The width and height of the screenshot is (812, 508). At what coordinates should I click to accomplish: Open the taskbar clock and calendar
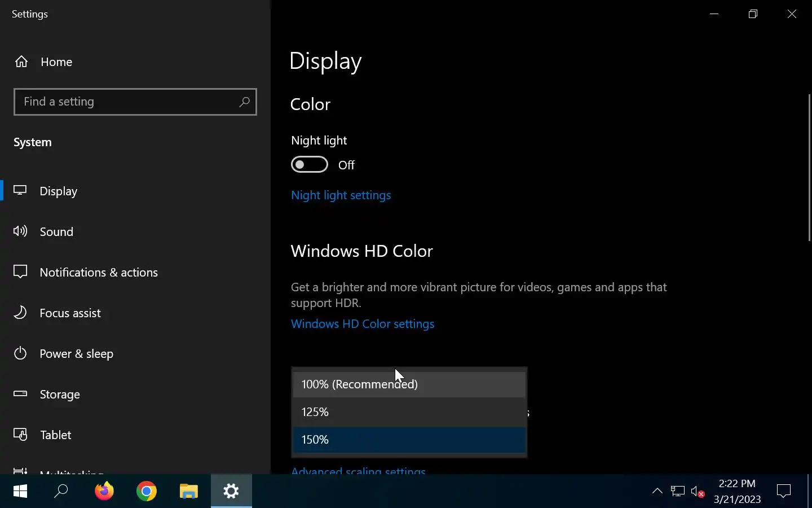[738, 492]
